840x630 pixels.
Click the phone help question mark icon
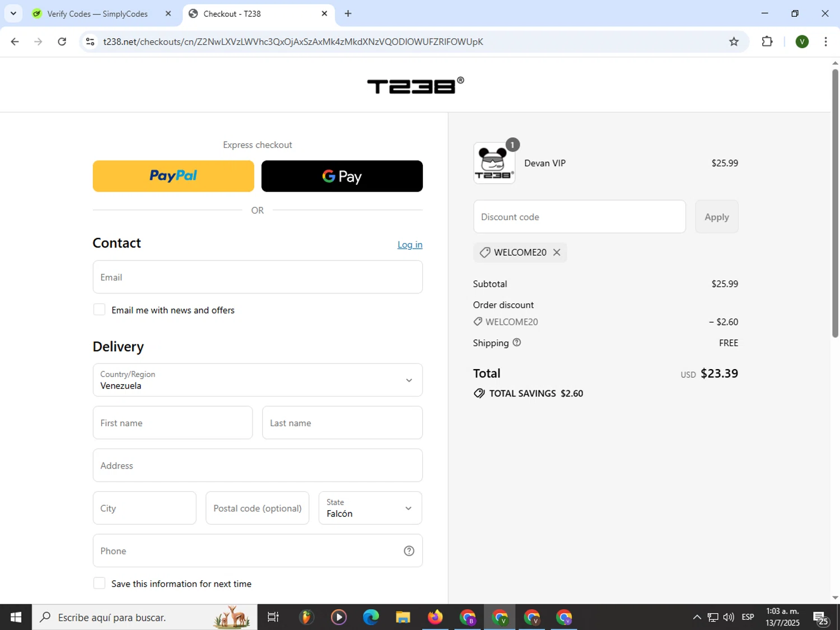pyautogui.click(x=409, y=551)
